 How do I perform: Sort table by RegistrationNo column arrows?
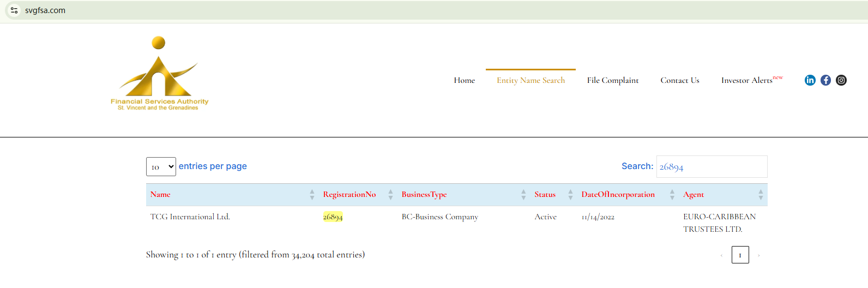coord(390,195)
